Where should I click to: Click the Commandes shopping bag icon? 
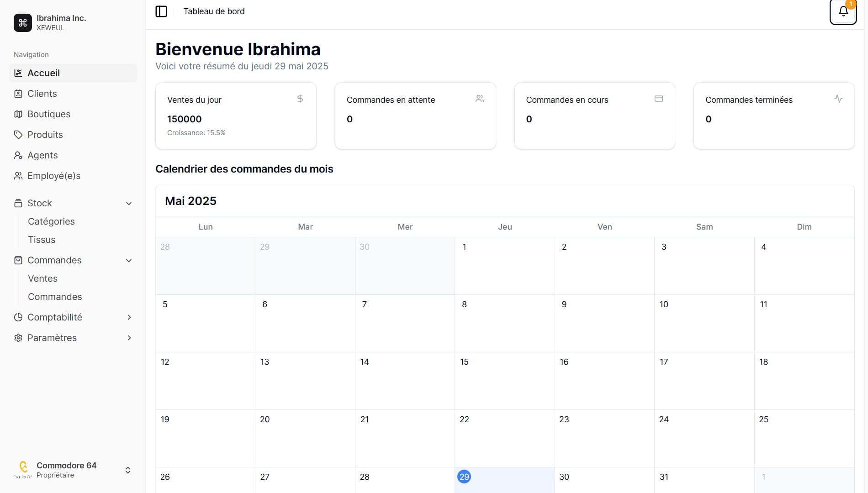point(18,260)
